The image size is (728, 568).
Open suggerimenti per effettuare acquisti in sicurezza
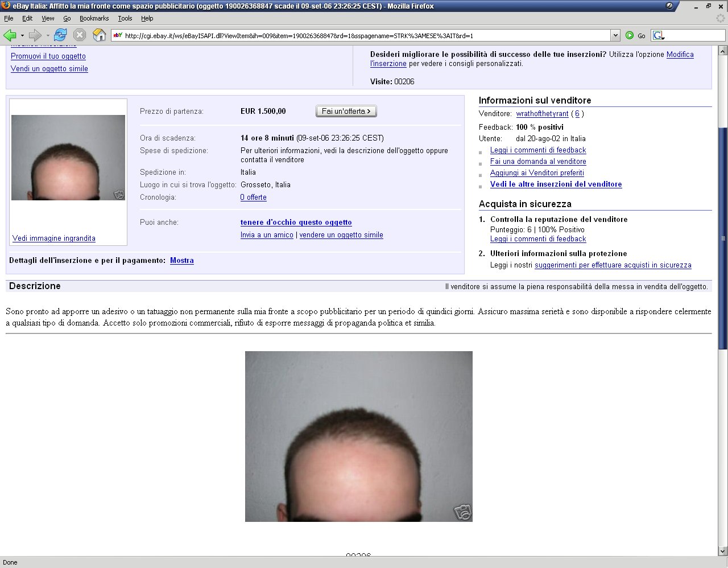pos(613,265)
